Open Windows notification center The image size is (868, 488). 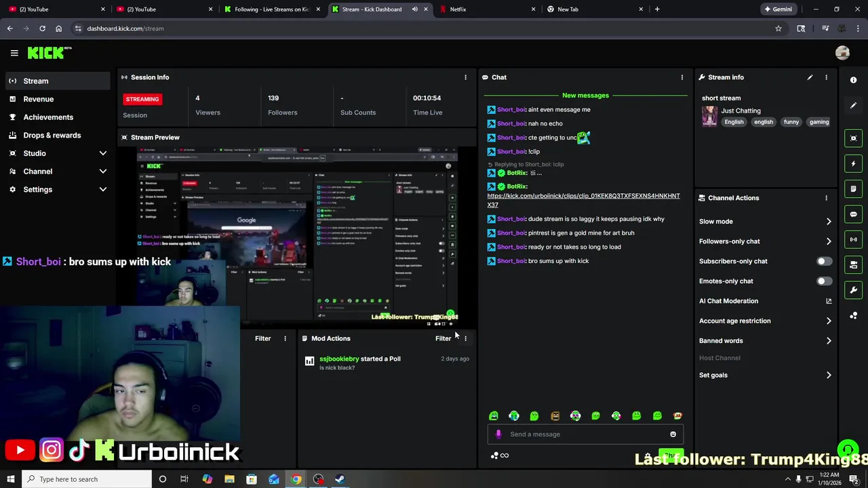click(855, 479)
